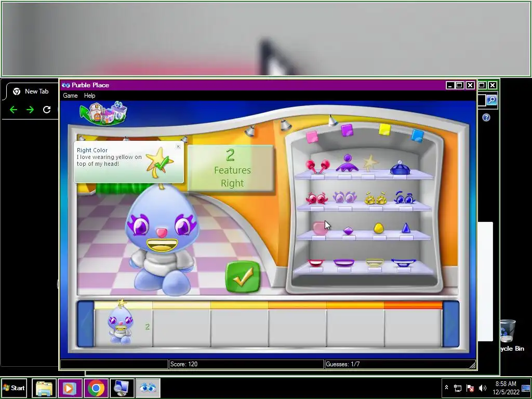Click the blue help question mark icon
Viewport: 532px width, 399px height.
[x=486, y=117]
